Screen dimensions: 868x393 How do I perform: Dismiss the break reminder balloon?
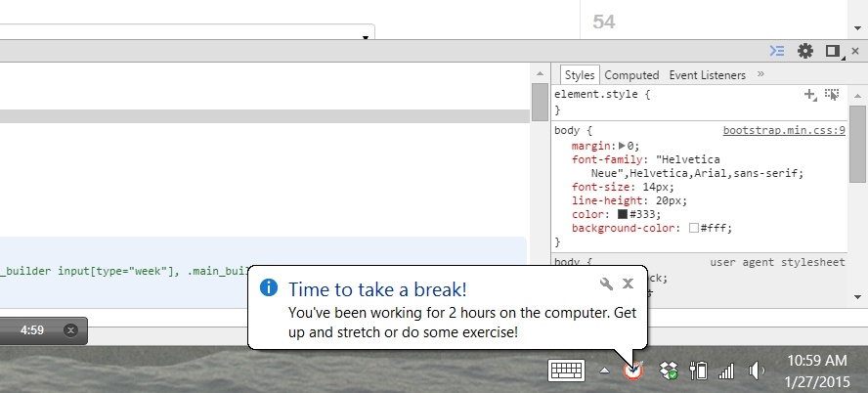628,284
